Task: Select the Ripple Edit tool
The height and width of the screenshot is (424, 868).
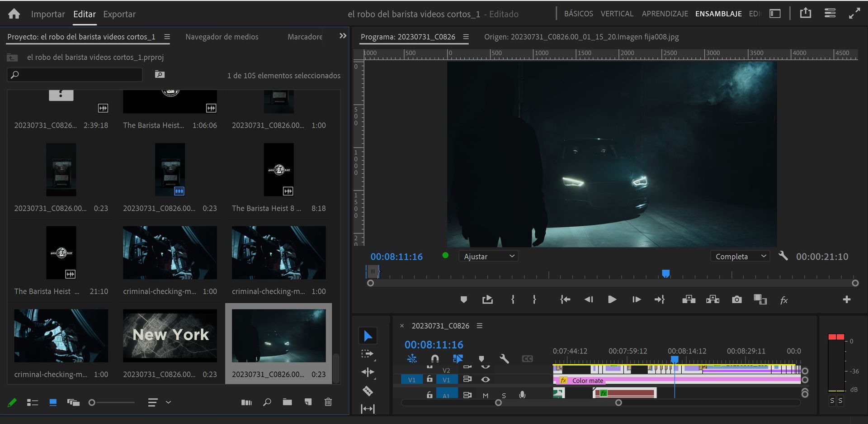Action: point(368,372)
